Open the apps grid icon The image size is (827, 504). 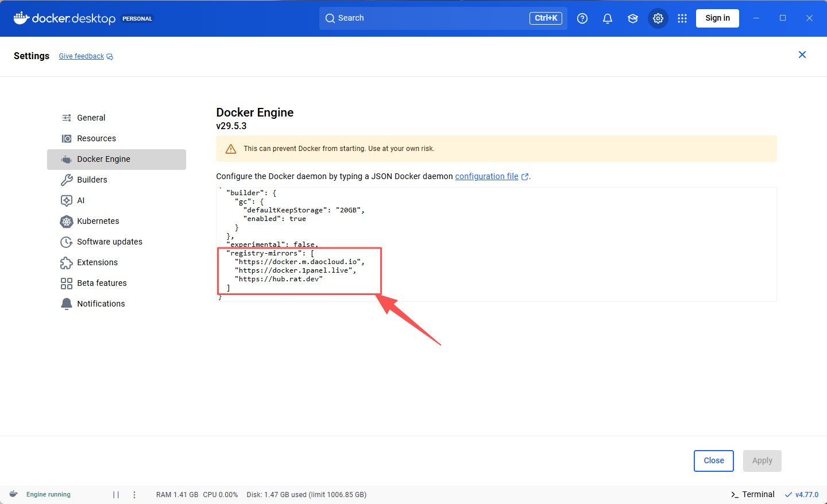pyautogui.click(x=682, y=18)
